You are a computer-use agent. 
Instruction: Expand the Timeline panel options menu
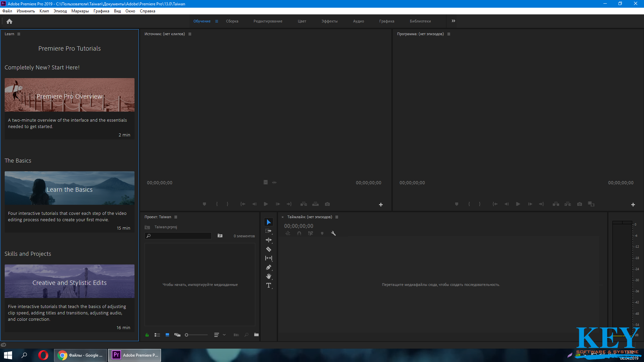point(337,217)
